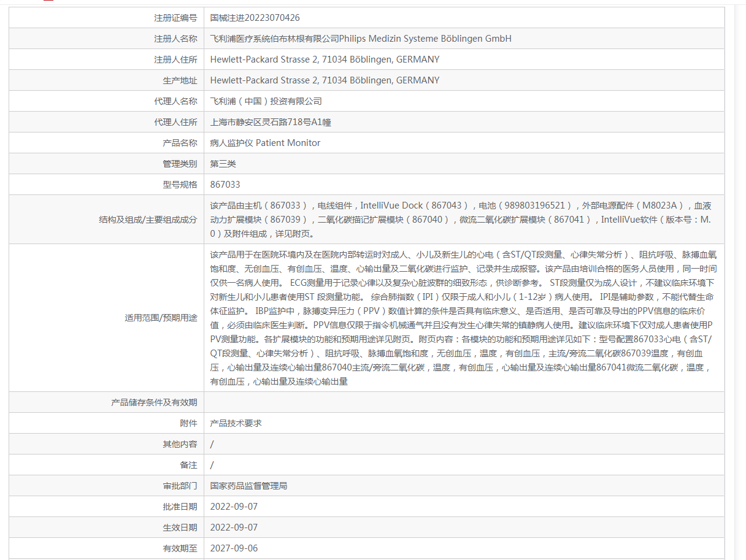Click the 有效期至 label
746x560 pixels.
coord(180,548)
